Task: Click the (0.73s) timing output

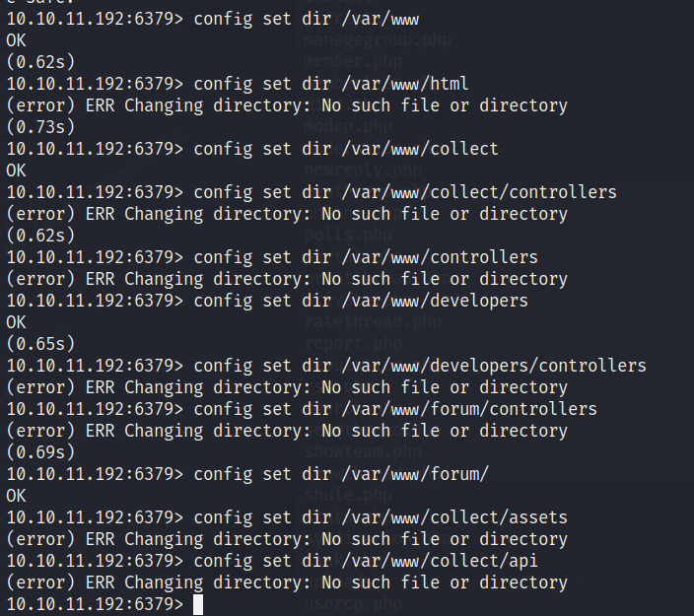Action: 40,127
